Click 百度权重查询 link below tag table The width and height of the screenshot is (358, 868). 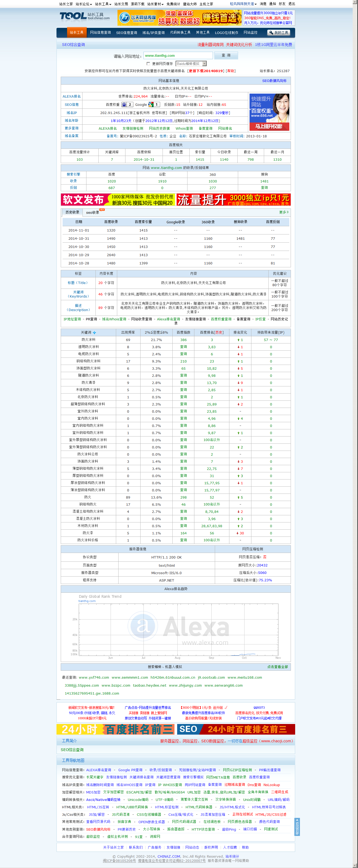221,319
